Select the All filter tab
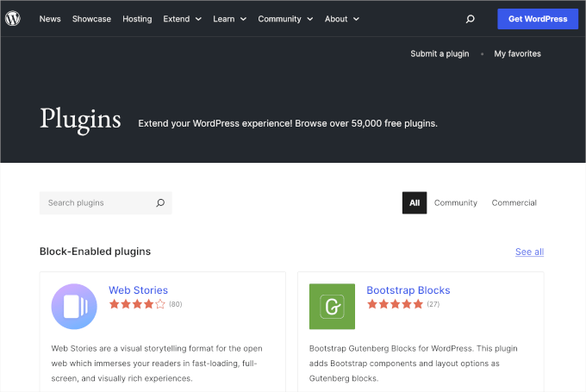Viewport: 586px width, 392px height. [x=415, y=203]
